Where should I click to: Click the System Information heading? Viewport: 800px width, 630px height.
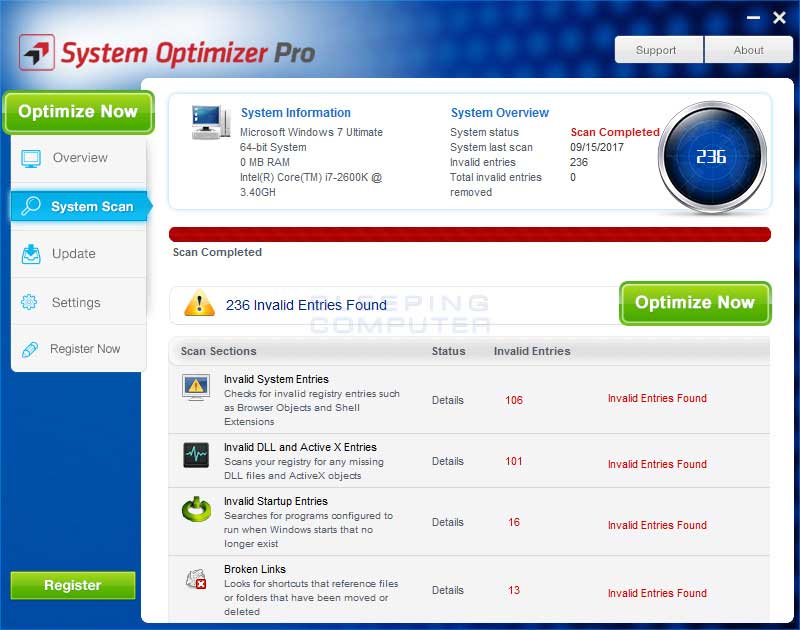295,113
